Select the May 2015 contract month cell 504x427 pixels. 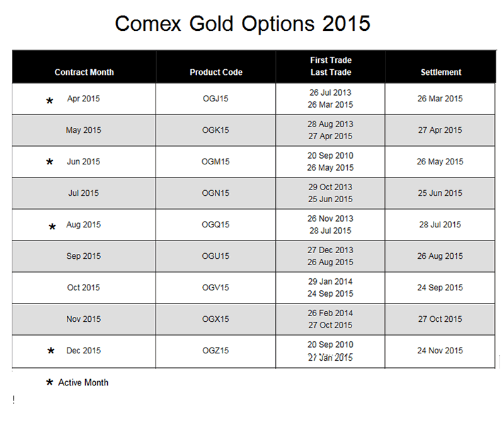pyautogui.click(x=83, y=130)
